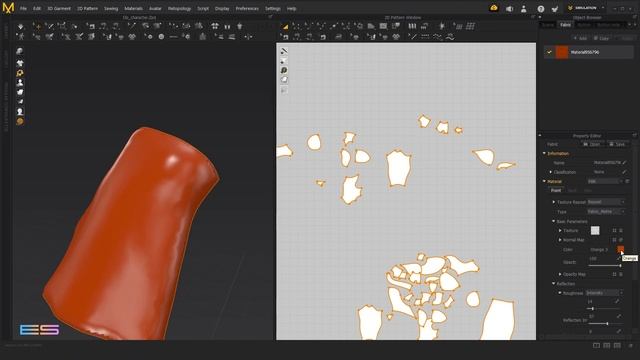This screenshot has height=360, width=640.
Task: Click the top icon in 3D window sidebar
Action: (20, 51)
